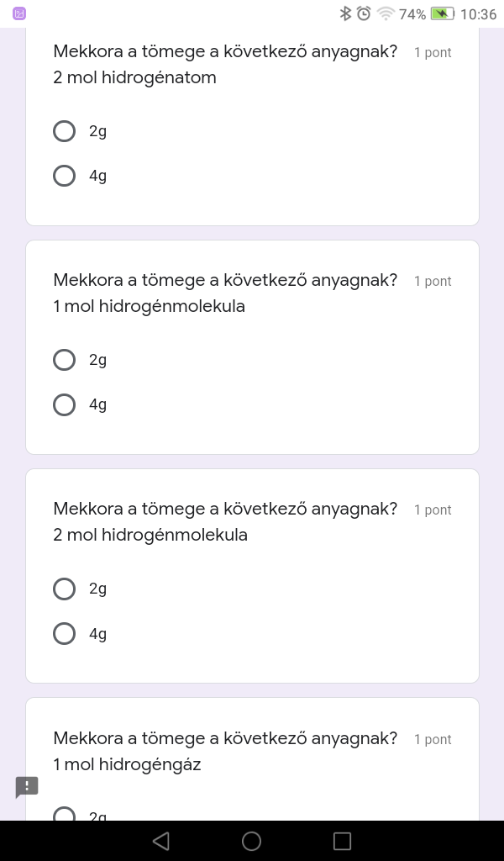The width and height of the screenshot is (504, 861).
Task: Open recent apps with square button
Action: 342,841
